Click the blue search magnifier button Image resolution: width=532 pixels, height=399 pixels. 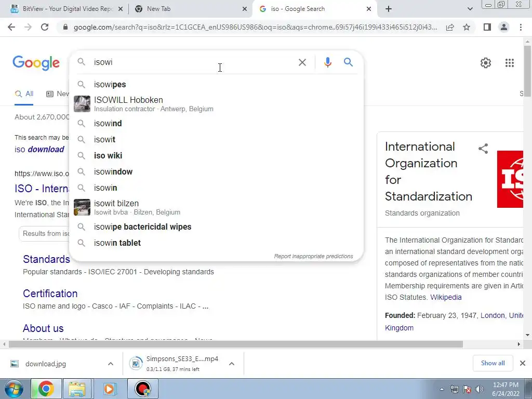pos(348,62)
